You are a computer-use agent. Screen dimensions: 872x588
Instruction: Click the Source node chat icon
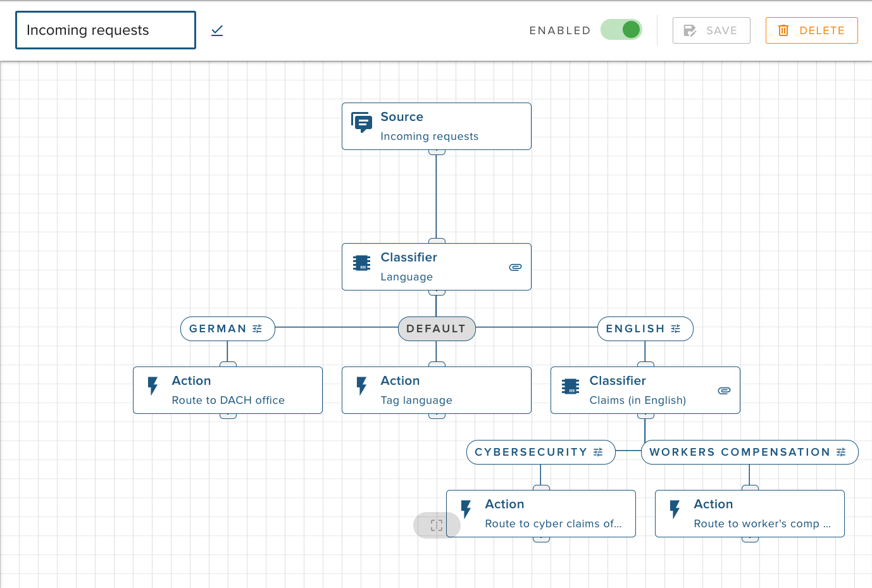tap(362, 122)
